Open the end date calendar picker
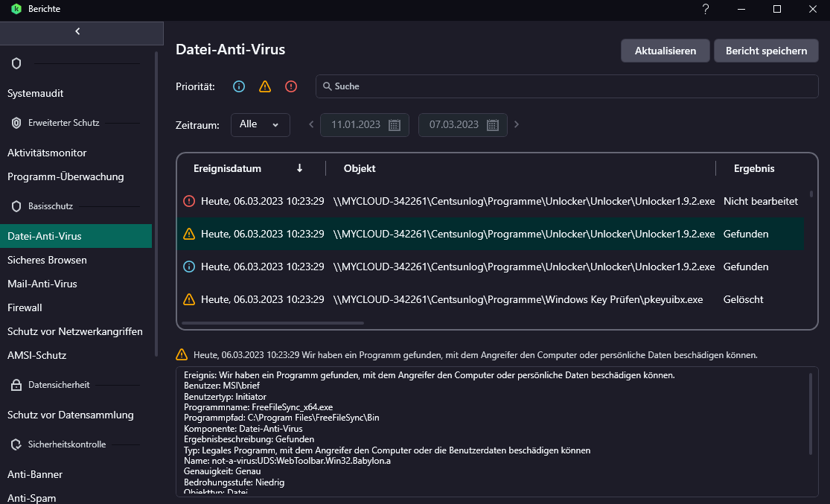The height and width of the screenshot is (504, 830). click(493, 125)
